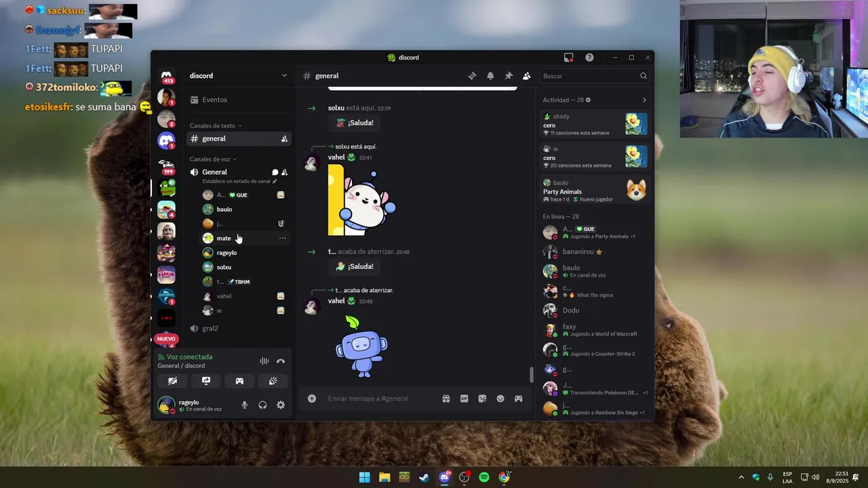Start an activity controller button
Viewport: 868px width, 488px height.
point(239,381)
